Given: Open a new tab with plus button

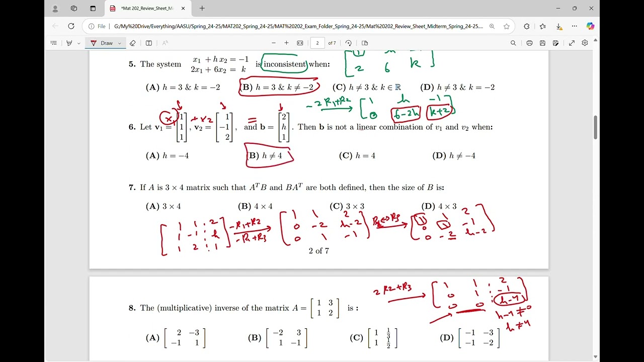Looking at the screenshot, I should pyautogui.click(x=202, y=9).
